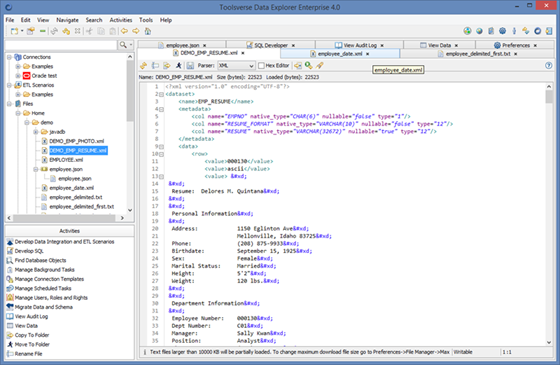Click the New item toolbar icon
This screenshot has height=365, width=560.
tap(14, 31)
